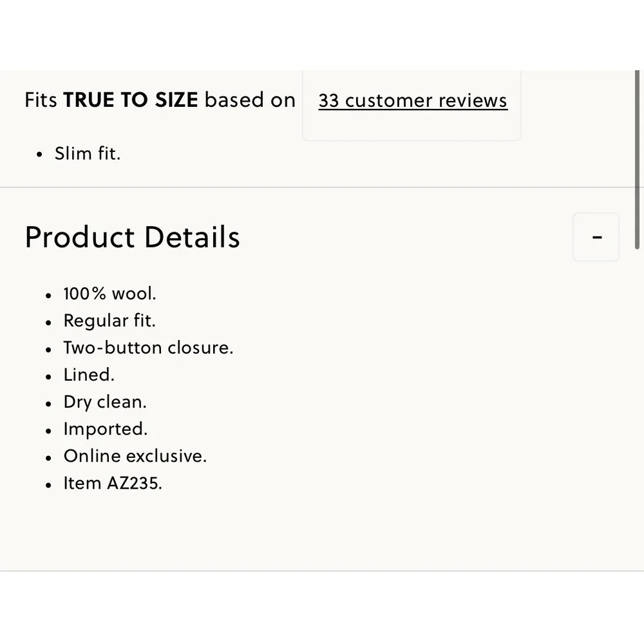644x644 pixels.
Task: Click the 'Imported.' list item
Action: [105, 429]
